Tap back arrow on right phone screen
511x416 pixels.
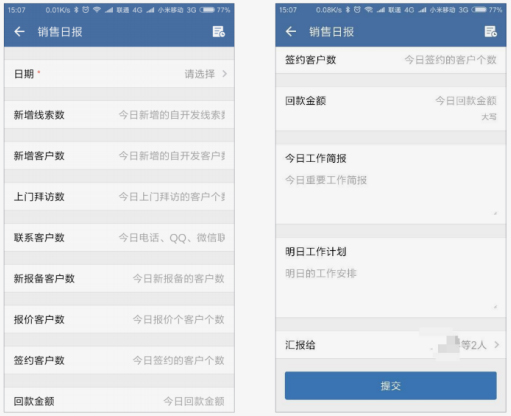coord(291,32)
